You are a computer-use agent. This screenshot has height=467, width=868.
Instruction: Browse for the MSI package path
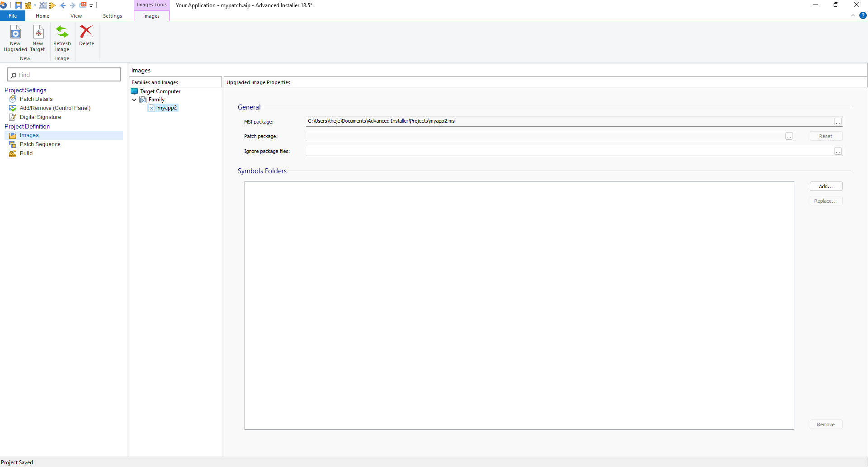click(838, 122)
